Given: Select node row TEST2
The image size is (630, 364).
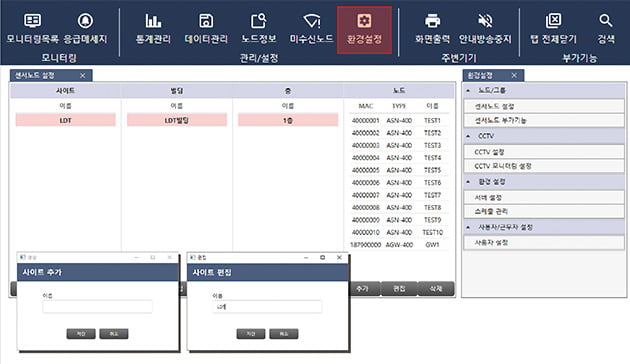Looking at the screenshot, I should 399,133.
